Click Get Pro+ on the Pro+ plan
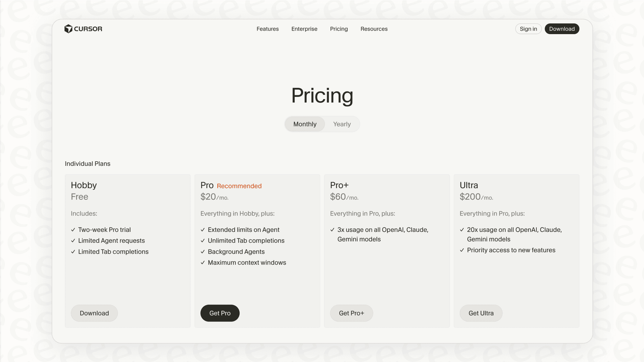644x362 pixels. coord(351,313)
